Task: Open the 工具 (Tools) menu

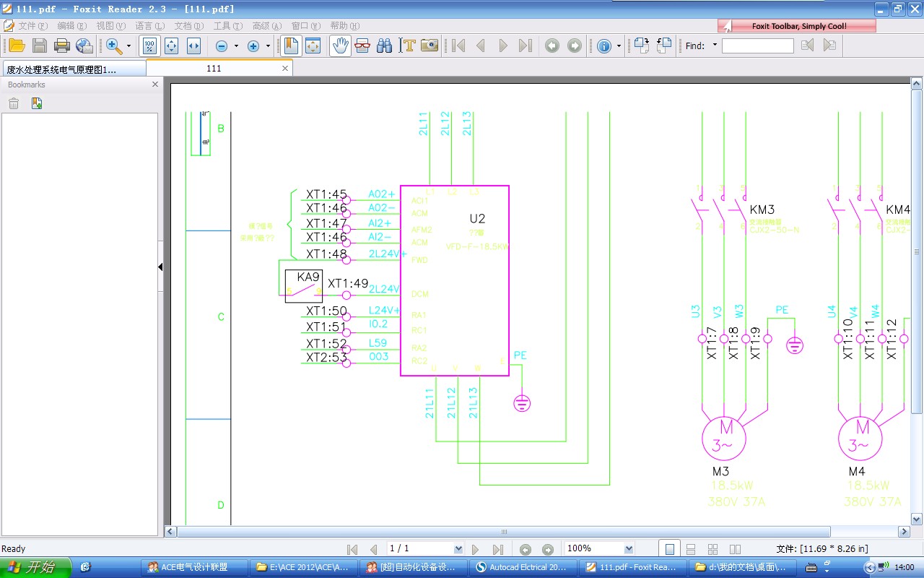Action: coord(228,26)
